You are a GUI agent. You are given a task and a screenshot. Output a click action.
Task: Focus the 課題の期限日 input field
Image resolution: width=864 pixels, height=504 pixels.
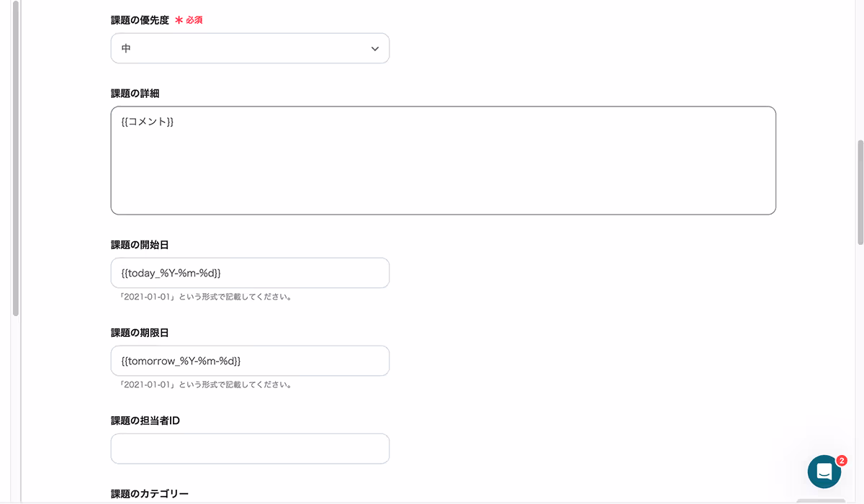[250, 361]
